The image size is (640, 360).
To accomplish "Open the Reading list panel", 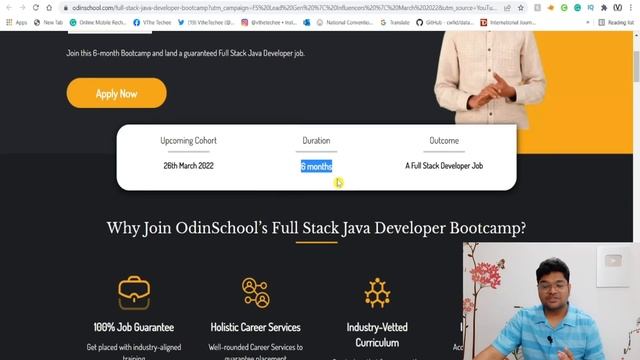I will pyautogui.click(x=616, y=22).
